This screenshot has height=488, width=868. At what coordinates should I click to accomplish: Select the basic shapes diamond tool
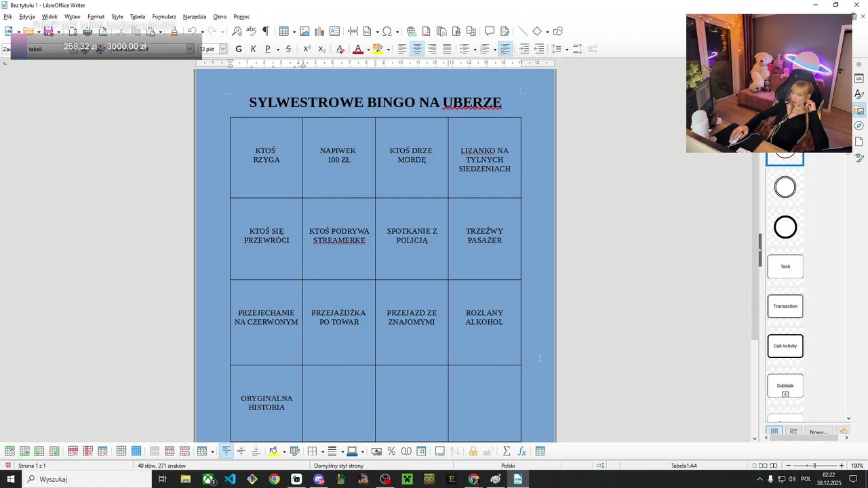537,31
